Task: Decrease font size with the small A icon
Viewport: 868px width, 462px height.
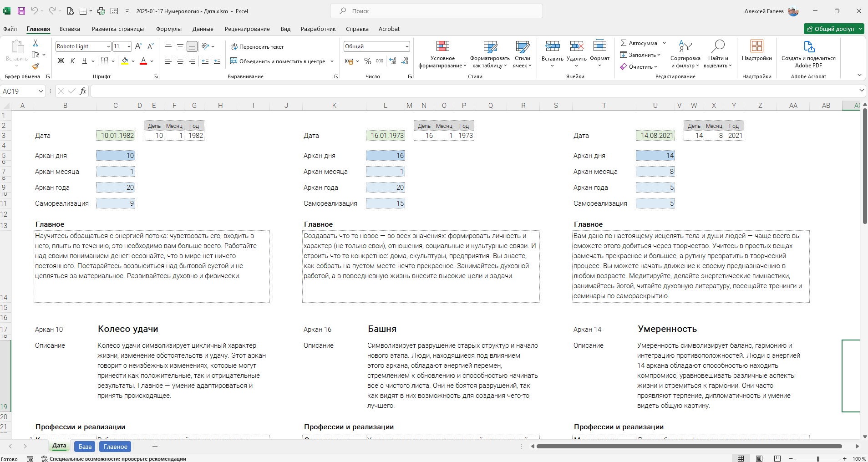Action: point(151,46)
